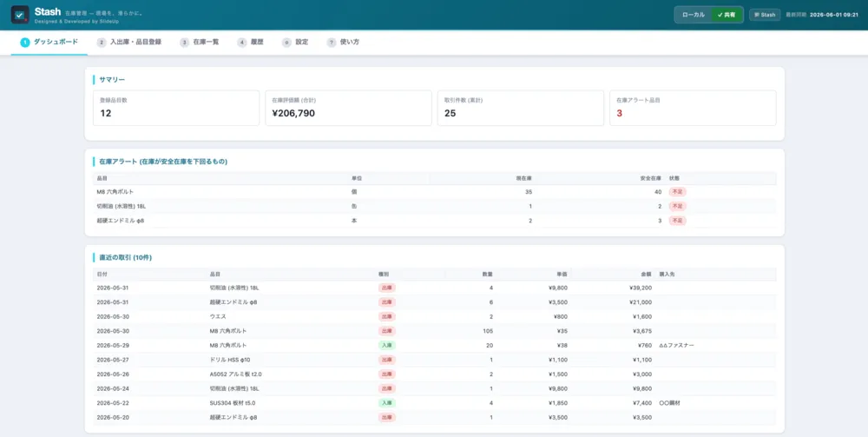The height and width of the screenshot is (437, 868).
Task: Click the 数量 column header
Action: coord(487,275)
